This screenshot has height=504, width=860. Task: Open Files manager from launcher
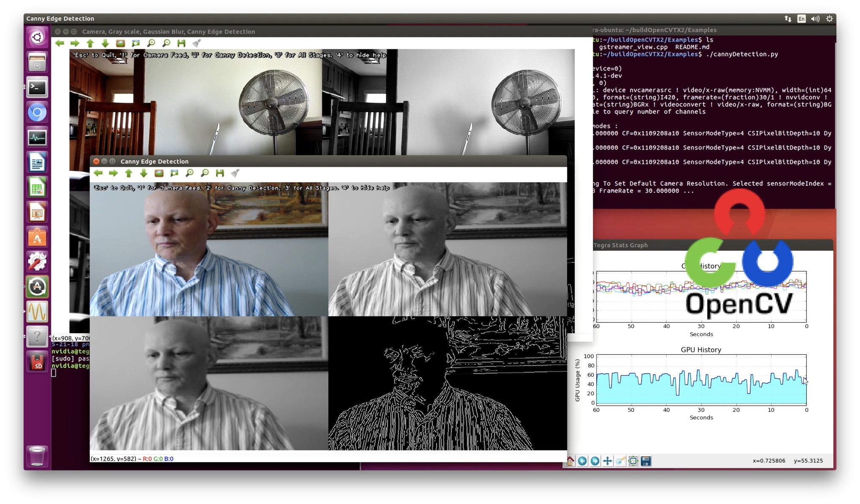(37, 62)
